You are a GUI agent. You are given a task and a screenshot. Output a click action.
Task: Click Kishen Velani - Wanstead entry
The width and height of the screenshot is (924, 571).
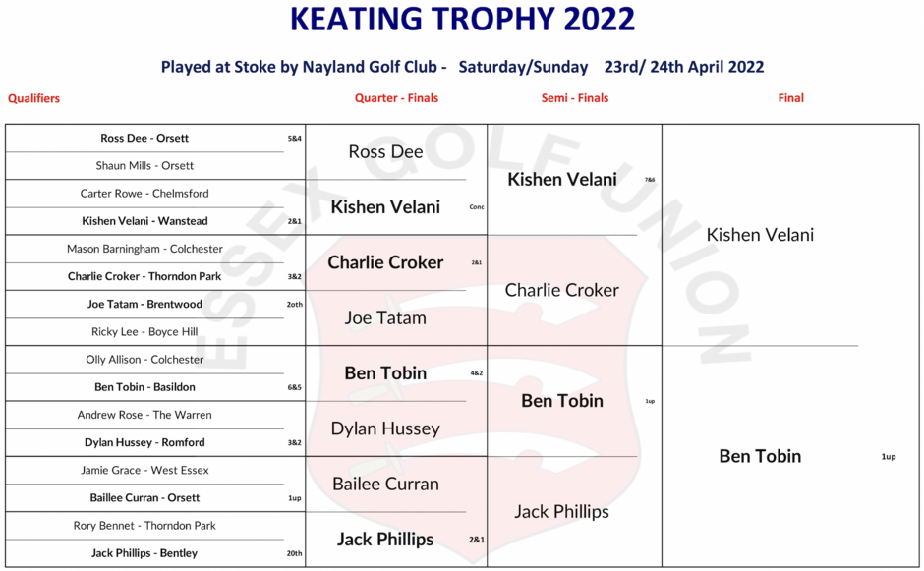point(144,221)
